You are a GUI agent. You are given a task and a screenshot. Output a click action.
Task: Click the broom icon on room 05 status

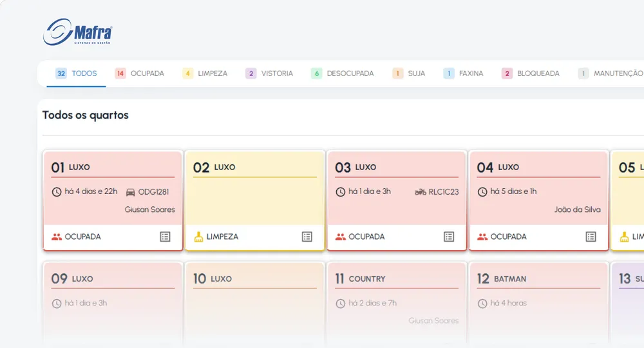pyautogui.click(x=624, y=237)
